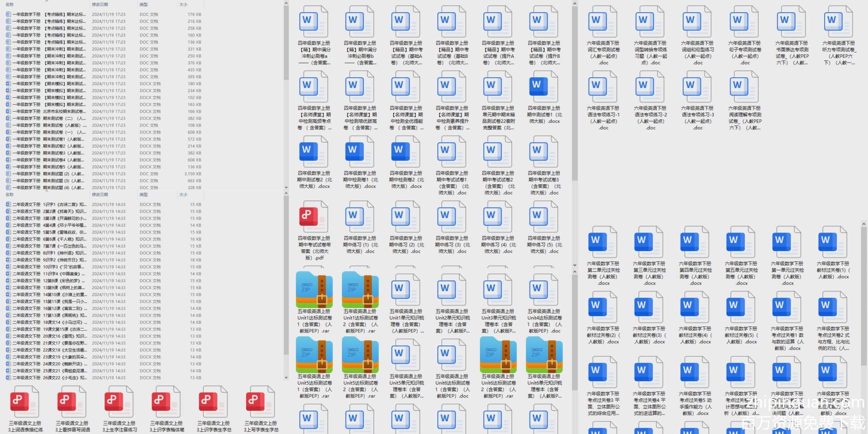Viewport: 868px width, 434px height.
Task: Select the 18课文14《小马过河》 list row
Action: click(48, 322)
